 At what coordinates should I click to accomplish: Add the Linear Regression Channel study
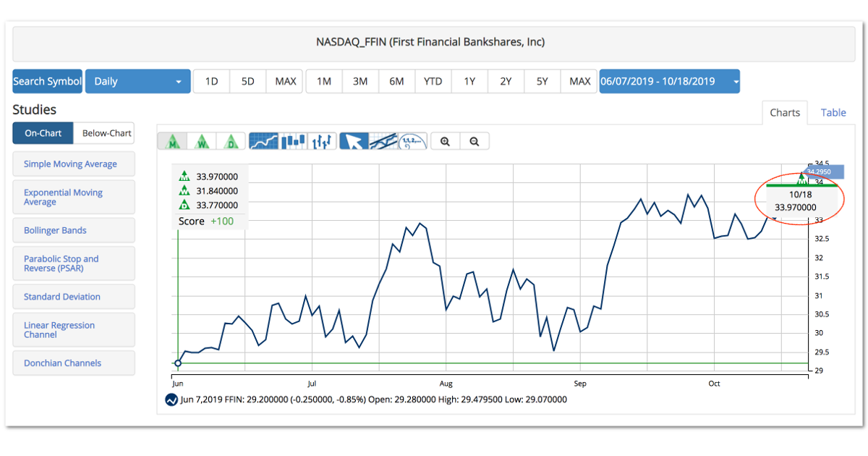tap(74, 330)
